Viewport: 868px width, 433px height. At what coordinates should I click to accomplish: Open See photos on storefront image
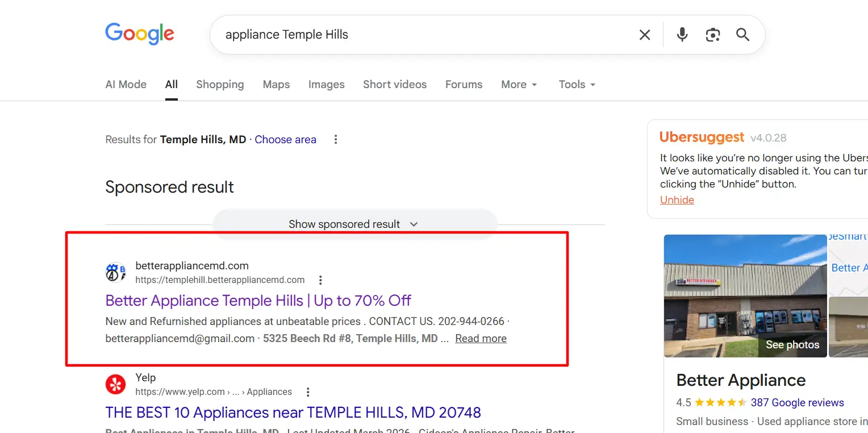(792, 345)
